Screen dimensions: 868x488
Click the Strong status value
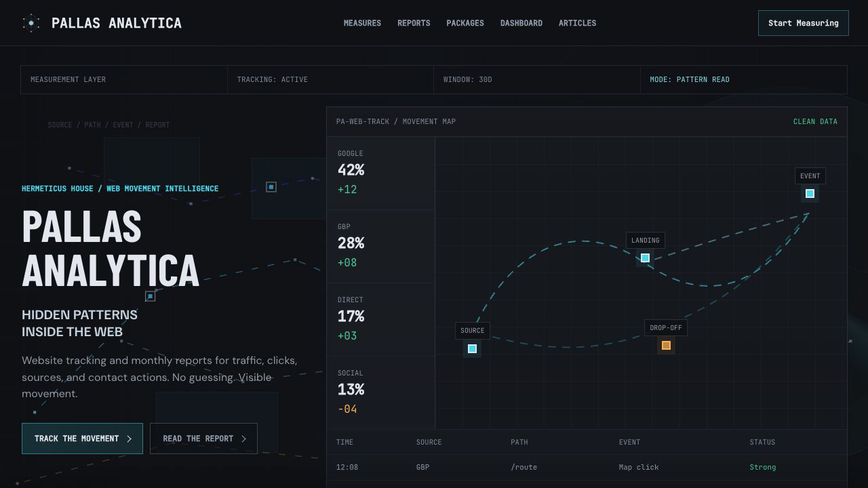[763, 467]
